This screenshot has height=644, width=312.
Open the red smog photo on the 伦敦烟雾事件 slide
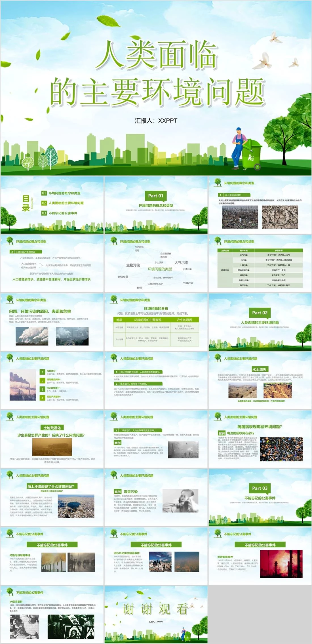pyautogui.click(x=281, y=564)
